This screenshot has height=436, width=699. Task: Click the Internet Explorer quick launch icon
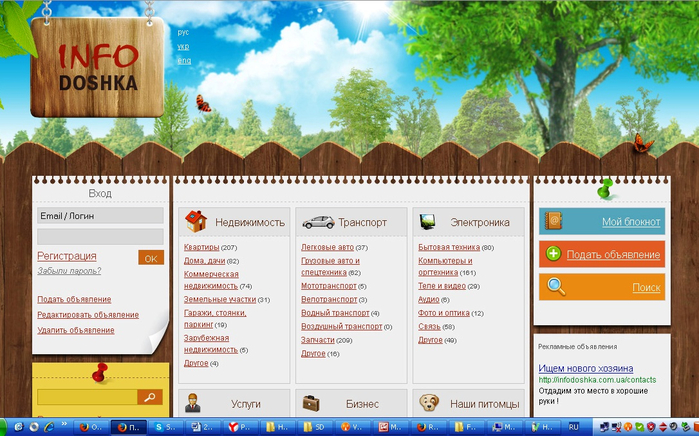point(48,427)
